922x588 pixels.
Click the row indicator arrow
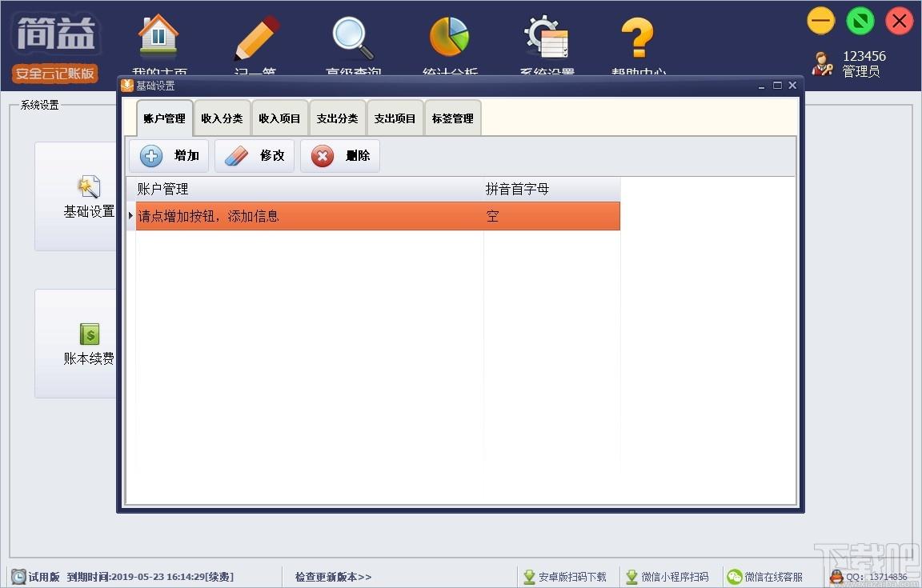131,216
